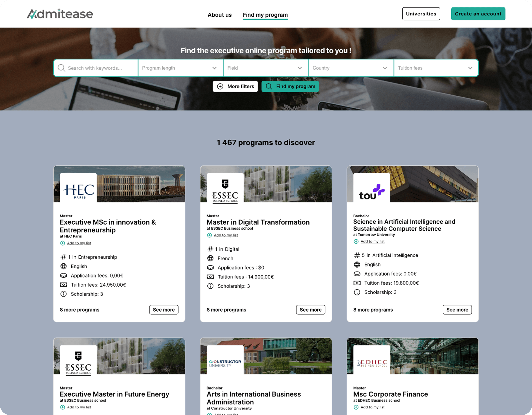Open Msc Corporate Finance title
Screen dimensions: 532x415
click(390, 394)
